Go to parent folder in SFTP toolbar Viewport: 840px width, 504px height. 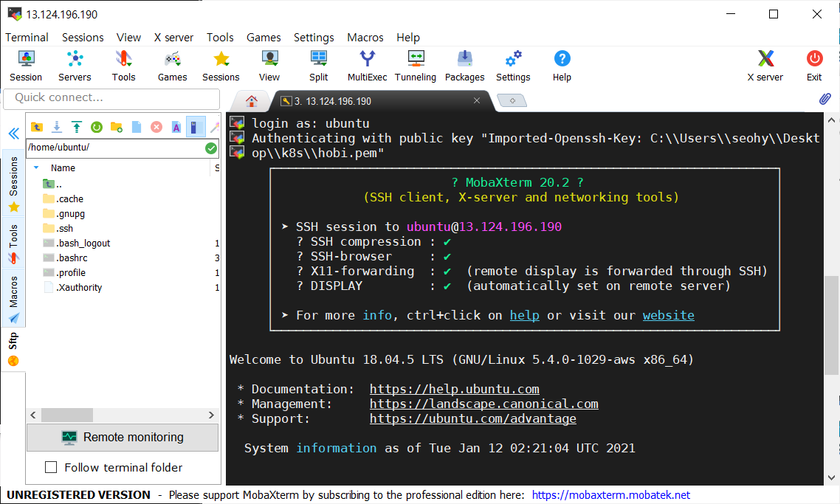tap(36, 127)
